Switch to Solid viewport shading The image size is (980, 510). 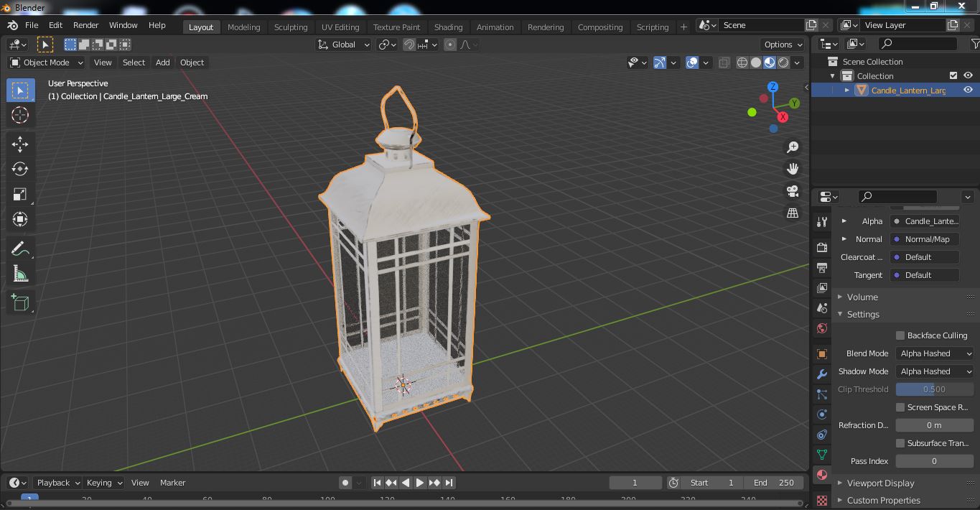pos(756,62)
